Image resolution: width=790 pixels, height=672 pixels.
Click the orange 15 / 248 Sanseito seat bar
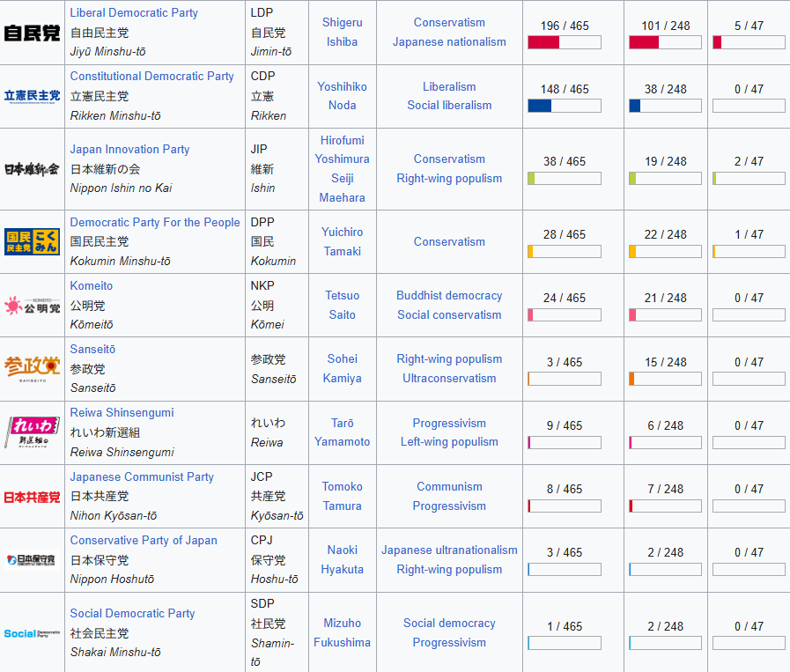[x=665, y=379]
